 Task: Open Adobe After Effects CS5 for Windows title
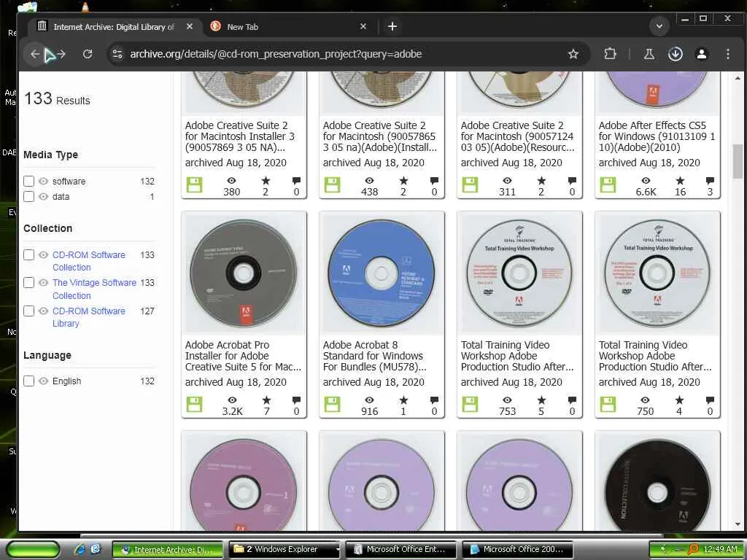(x=657, y=136)
